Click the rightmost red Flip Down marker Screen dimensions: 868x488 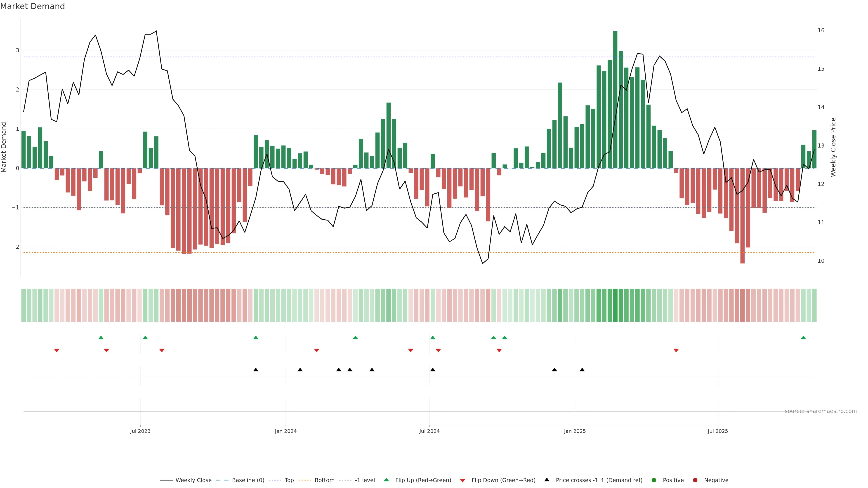coord(676,351)
